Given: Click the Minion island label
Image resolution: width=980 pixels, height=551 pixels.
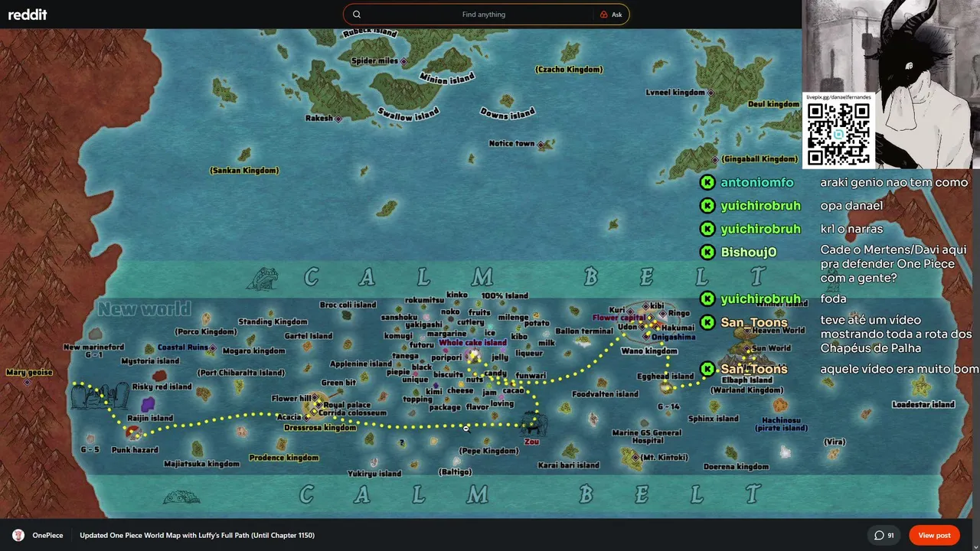Looking at the screenshot, I should point(446,78).
